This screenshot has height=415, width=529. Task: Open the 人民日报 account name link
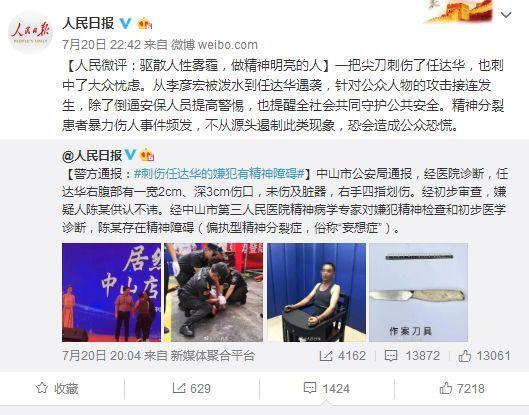coord(88,23)
